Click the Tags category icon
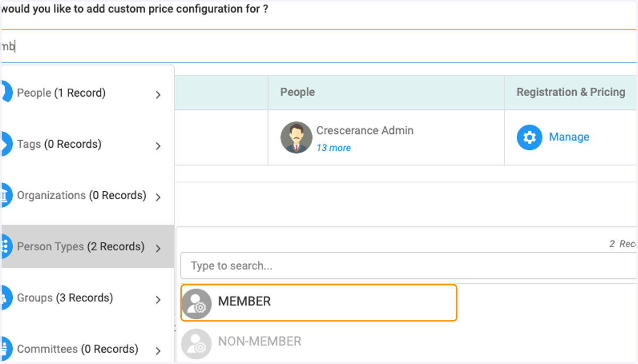This screenshot has height=364, width=638. click(x=6, y=143)
